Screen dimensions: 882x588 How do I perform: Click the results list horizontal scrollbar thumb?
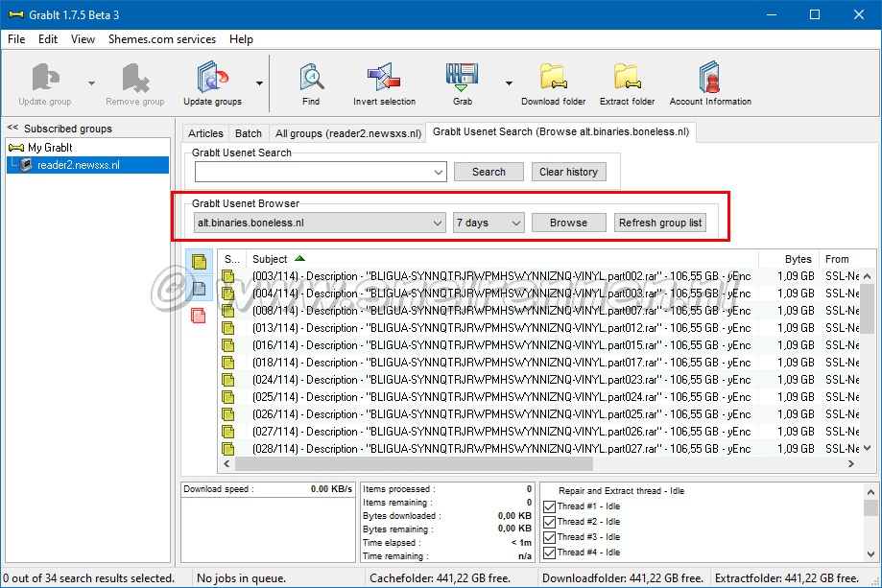pyautogui.click(x=414, y=463)
